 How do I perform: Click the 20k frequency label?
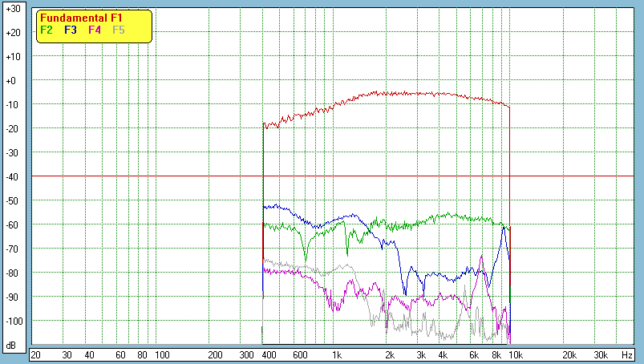(x=569, y=355)
